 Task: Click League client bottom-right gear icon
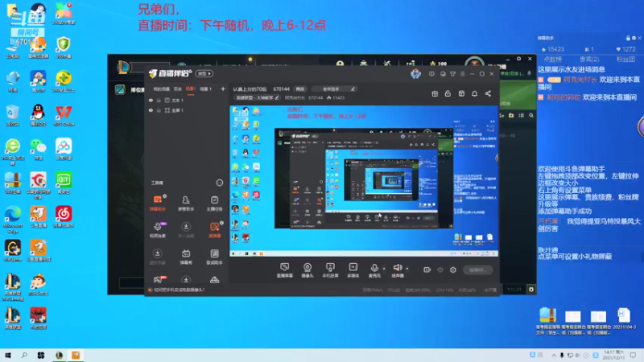531,290
